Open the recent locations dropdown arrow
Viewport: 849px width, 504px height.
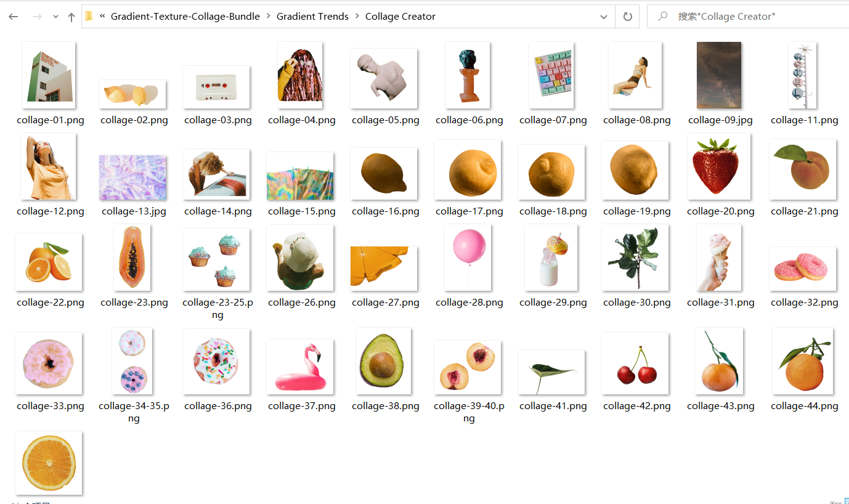(x=55, y=17)
